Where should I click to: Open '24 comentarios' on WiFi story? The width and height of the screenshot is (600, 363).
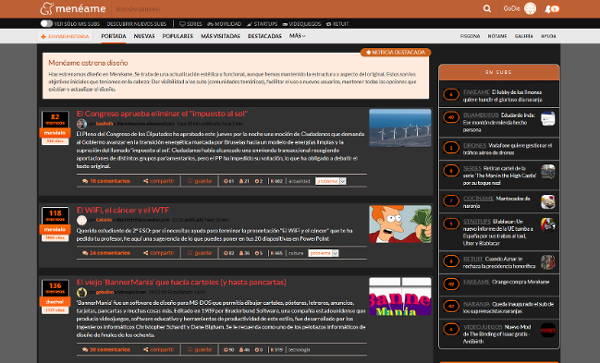pyautogui.click(x=106, y=253)
